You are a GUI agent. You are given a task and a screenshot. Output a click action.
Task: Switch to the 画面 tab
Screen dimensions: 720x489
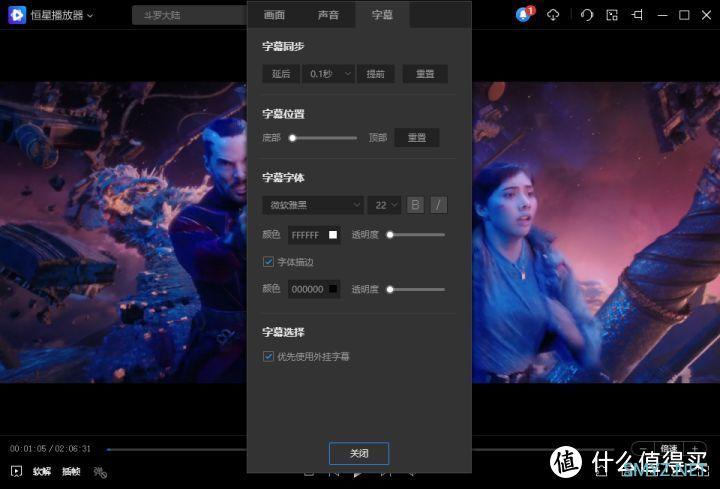pos(275,15)
